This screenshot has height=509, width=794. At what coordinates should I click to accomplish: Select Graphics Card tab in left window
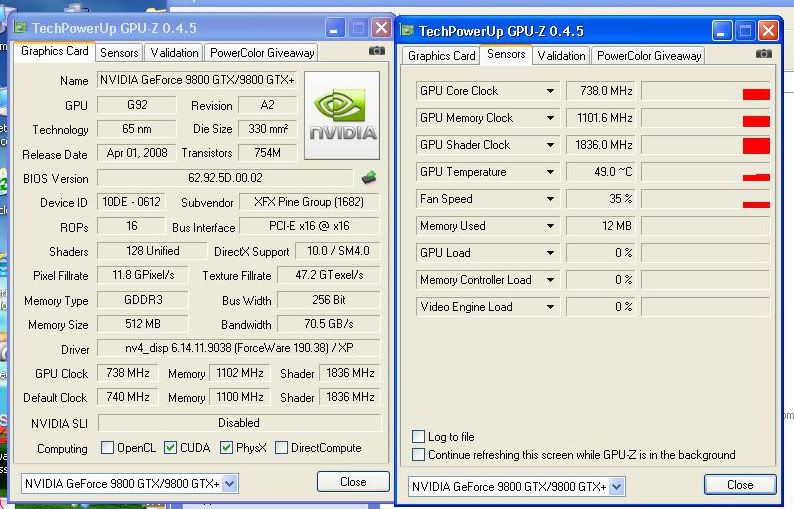coord(55,52)
